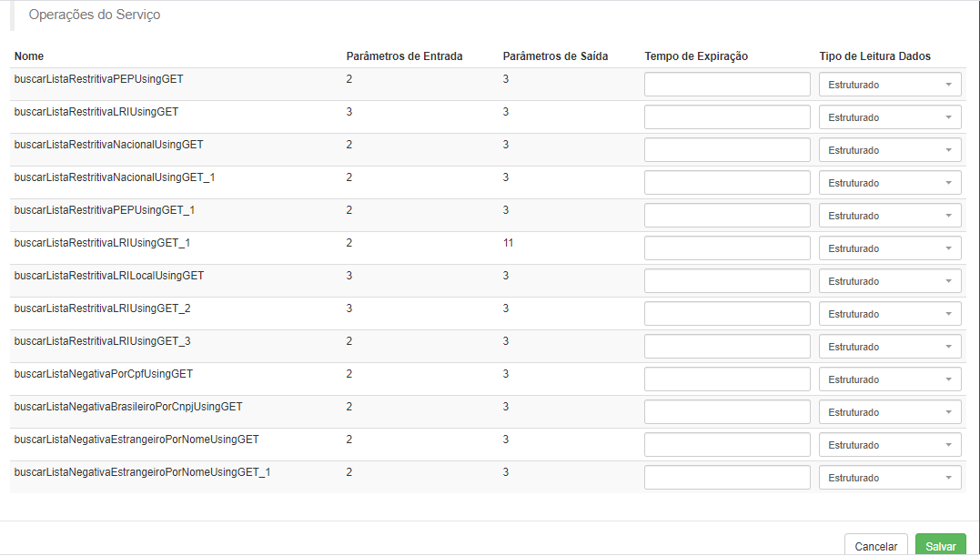Open Estruturado dropdown for buscarListaRestritivaNacionalUsingGET
Viewport: 980px width, 556px height.
(x=890, y=150)
